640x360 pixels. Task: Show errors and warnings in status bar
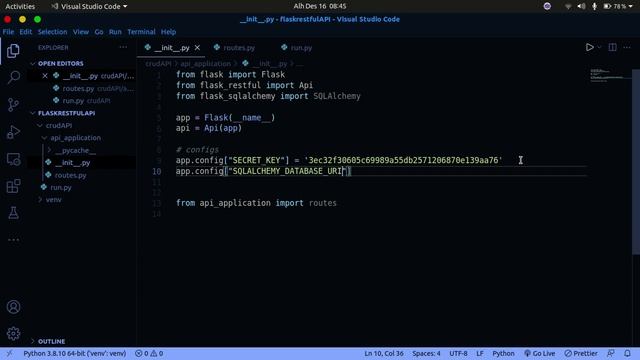[149, 353]
